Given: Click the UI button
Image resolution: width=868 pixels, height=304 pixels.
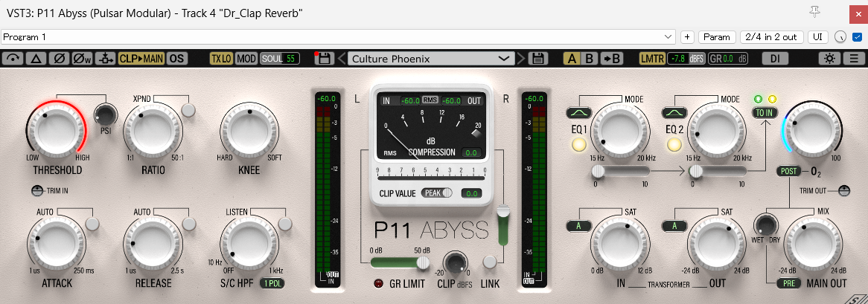Looking at the screenshot, I should click(817, 37).
